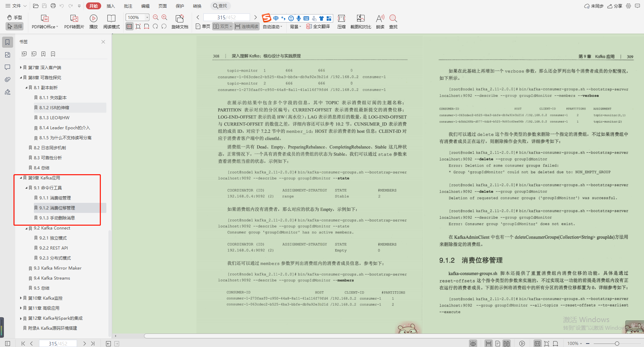The height and width of the screenshot is (347, 644).
Task: Switch to 单页 single page view
Action: pyautogui.click(x=203, y=26)
